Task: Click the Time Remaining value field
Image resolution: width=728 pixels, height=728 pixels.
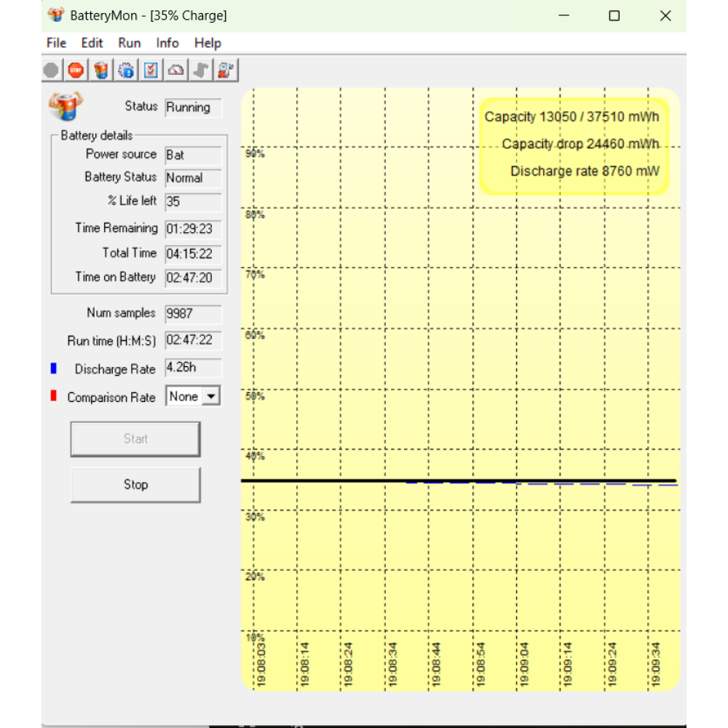Action: 193,229
